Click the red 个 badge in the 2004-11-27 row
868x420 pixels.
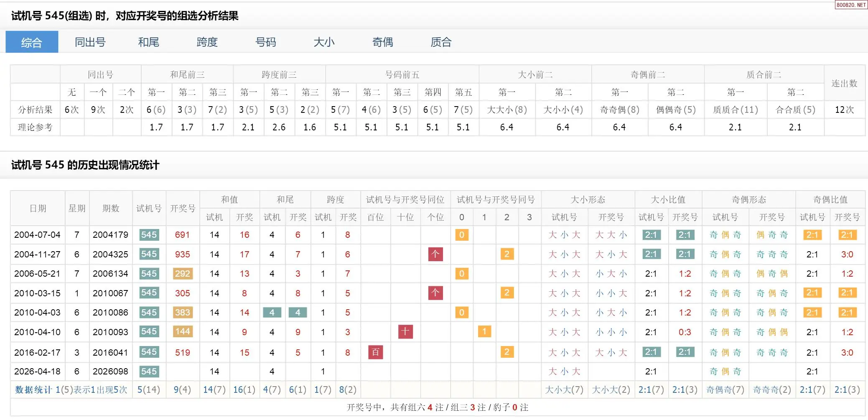(435, 254)
